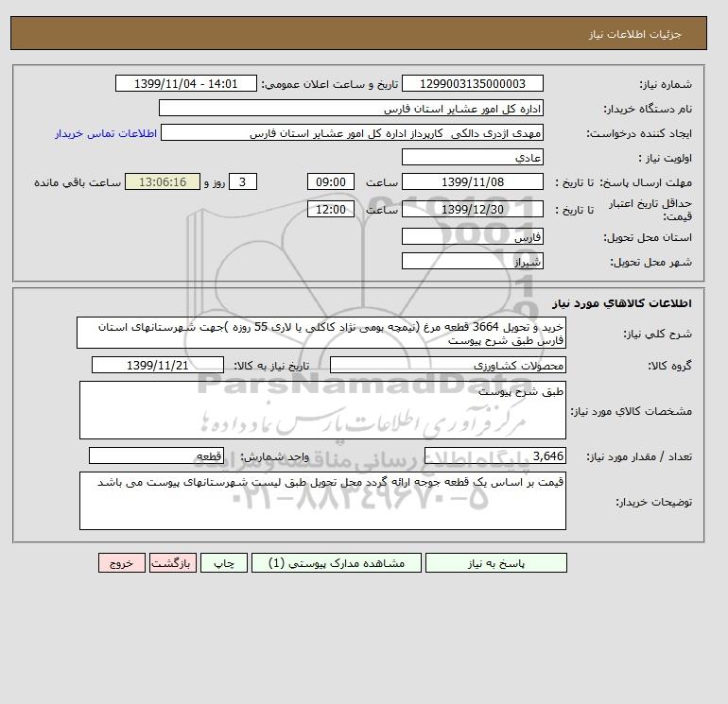The width and height of the screenshot is (728, 704).
Task: Click the remaining days field 3
Action: pos(243,182)
